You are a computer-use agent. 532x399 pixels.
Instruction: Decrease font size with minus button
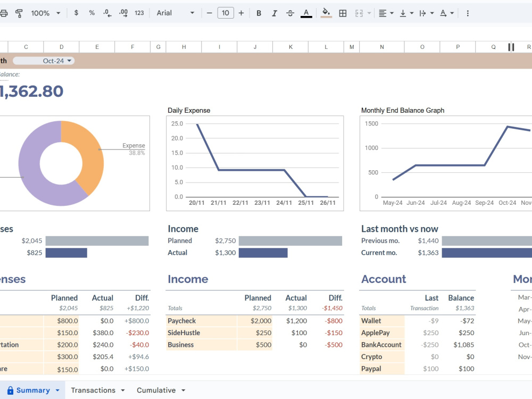pos(209,13)
